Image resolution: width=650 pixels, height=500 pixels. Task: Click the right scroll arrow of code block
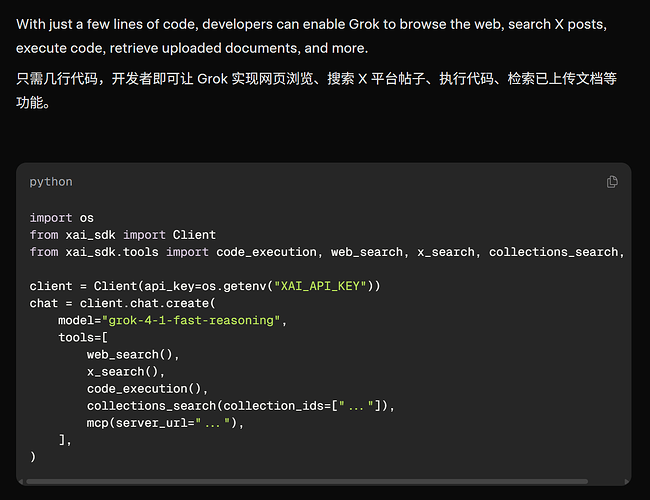click(x=626, y=482)
